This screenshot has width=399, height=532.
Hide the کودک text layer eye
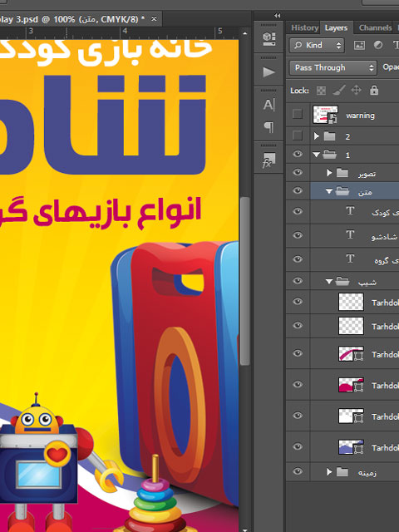tap(298, 211)
